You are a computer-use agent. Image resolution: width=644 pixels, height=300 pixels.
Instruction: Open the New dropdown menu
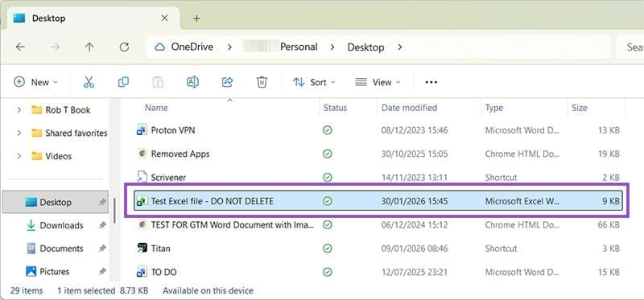click(35, 82)
